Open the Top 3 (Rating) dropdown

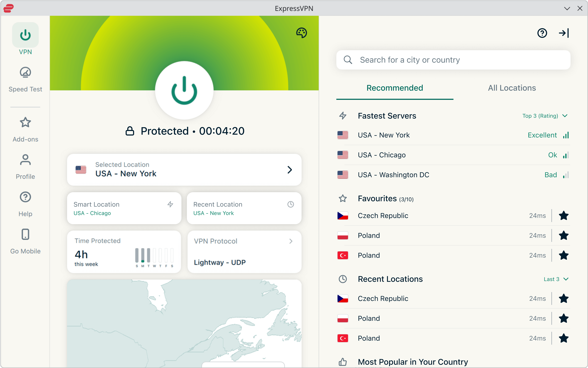point(545,116)
